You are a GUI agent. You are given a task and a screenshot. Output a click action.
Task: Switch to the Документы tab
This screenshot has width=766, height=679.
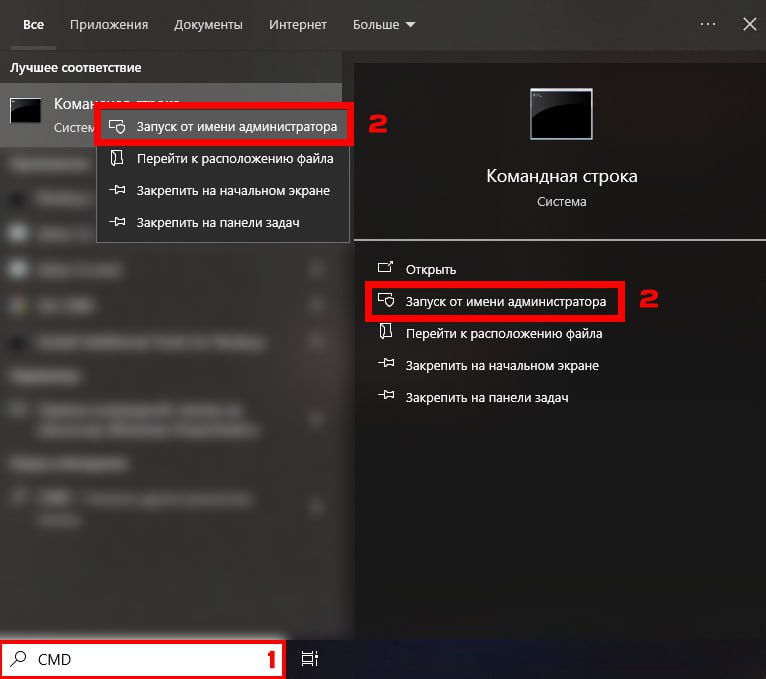pos(208,24)
